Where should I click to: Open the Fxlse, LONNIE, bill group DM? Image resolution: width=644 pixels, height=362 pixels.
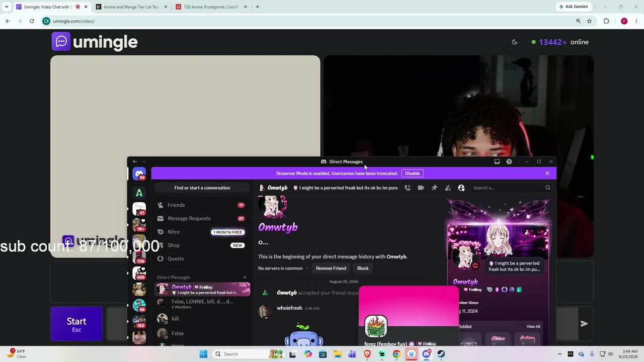click(x=202, y=304)
